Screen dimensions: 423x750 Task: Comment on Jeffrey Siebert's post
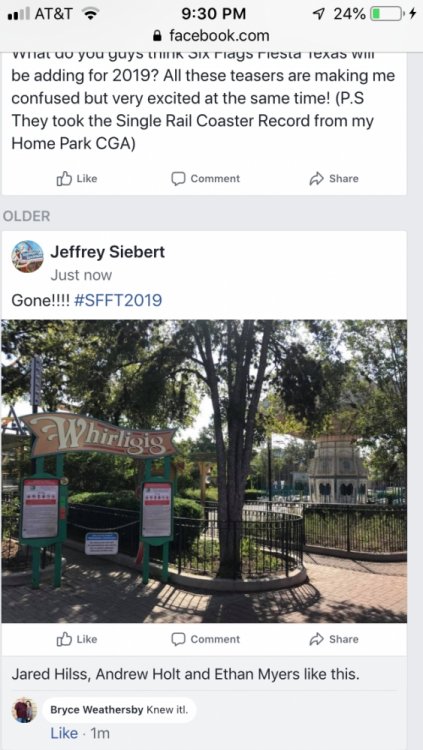[205, 640]
